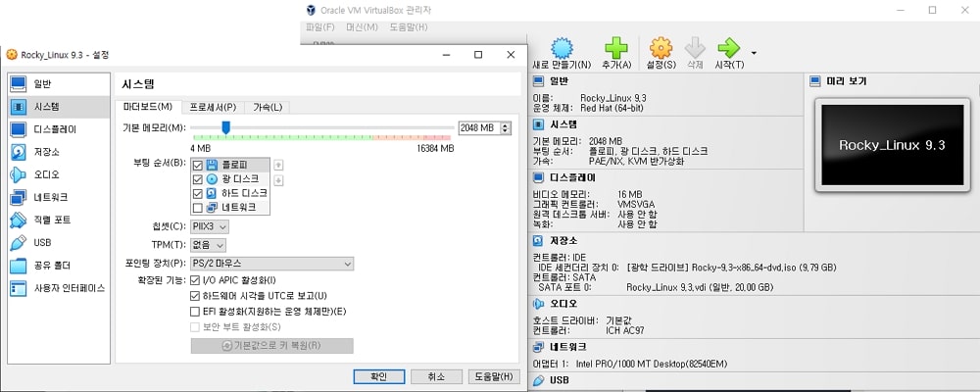Click the 네트워크 section header in details pane
This screenshot has width=980, height=392.
pyautogui.click(x=567, y=347)
